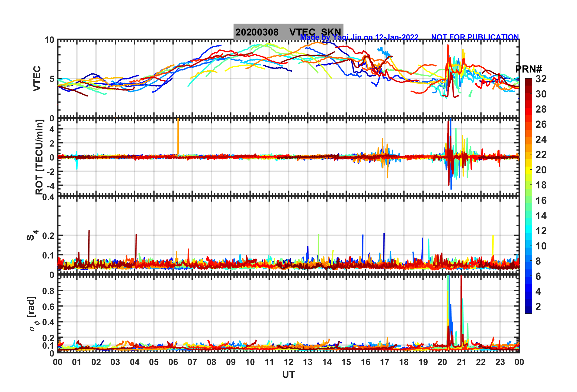
Task: Click colorbar tick label '14'
Action: tap(541, 216)
